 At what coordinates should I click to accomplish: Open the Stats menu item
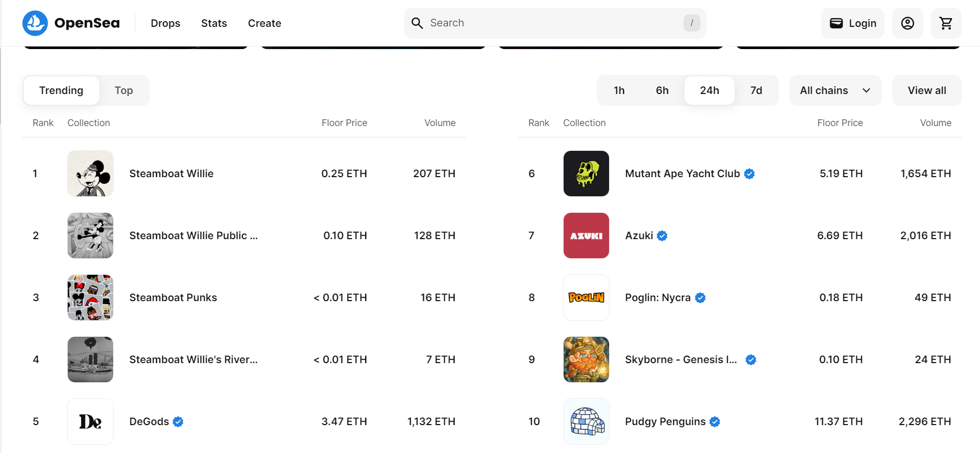(x=214, y=23)
